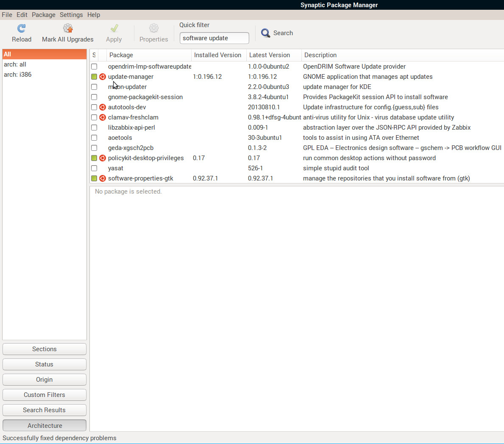Open the File menu

(x=7, y=15)
